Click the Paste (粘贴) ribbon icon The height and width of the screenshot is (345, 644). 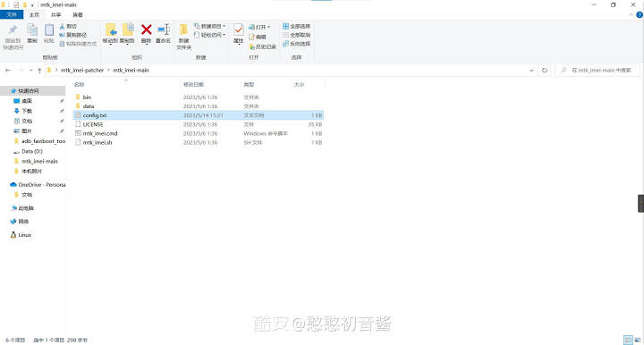(x=49, y=30)
